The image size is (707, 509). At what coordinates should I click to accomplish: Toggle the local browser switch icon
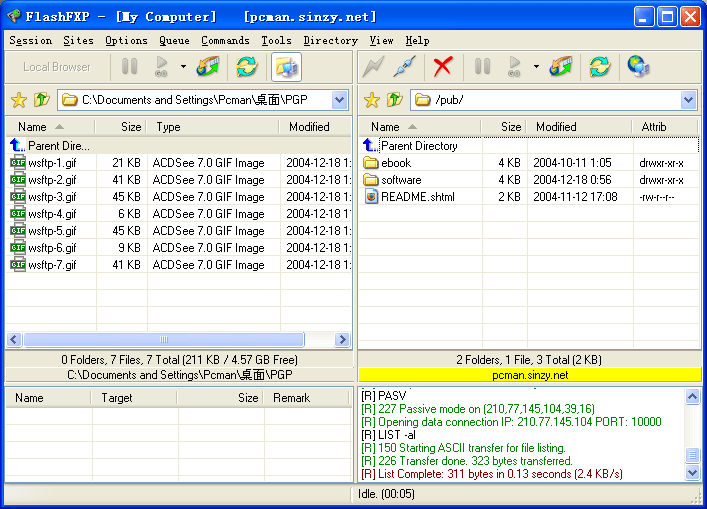(x=286, y=67)
